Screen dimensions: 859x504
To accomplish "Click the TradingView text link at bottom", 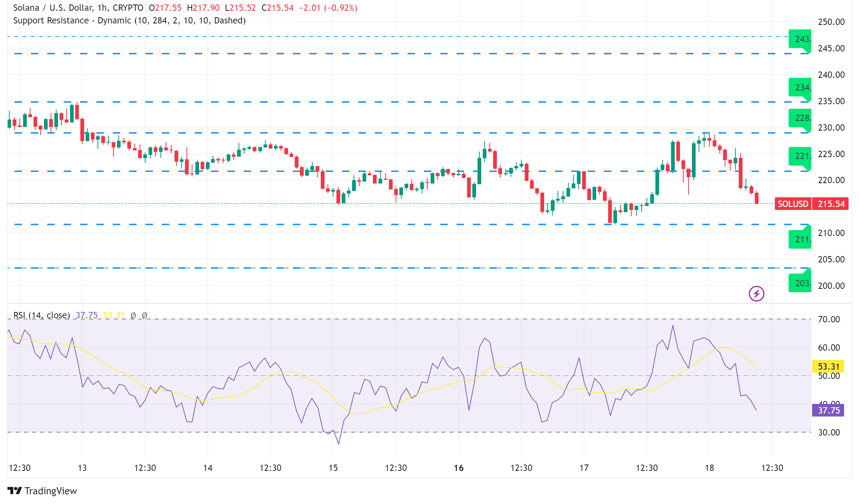I will point(51,491).
